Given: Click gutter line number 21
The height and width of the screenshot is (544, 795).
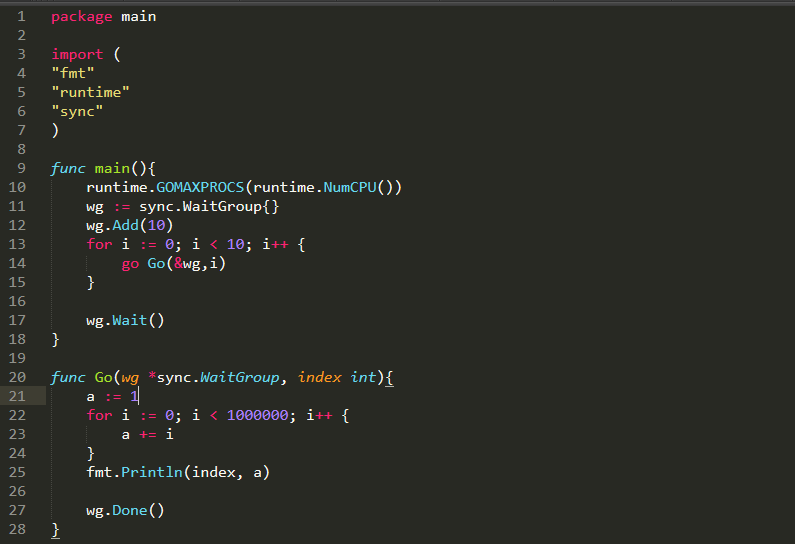Looking at the screenshot, I should (17, 396).
